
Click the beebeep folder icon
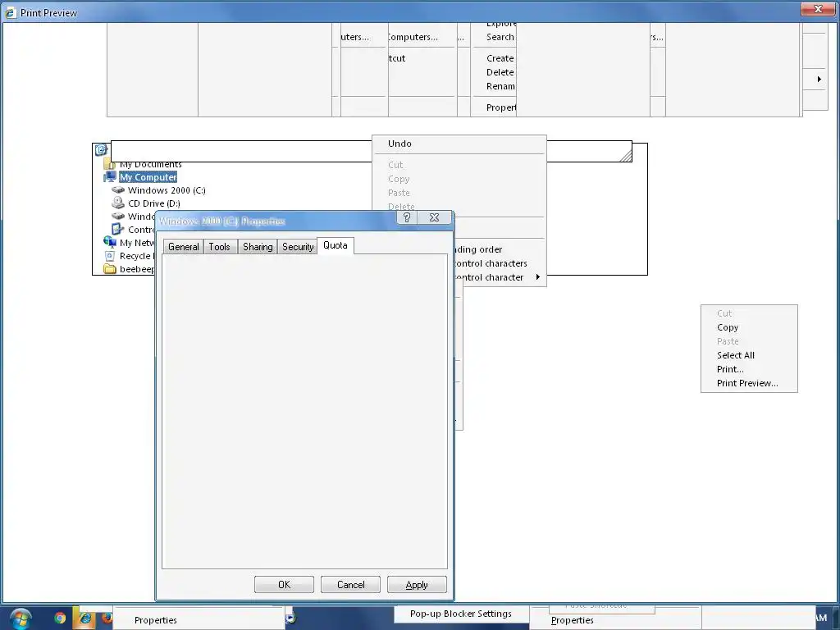110,269
